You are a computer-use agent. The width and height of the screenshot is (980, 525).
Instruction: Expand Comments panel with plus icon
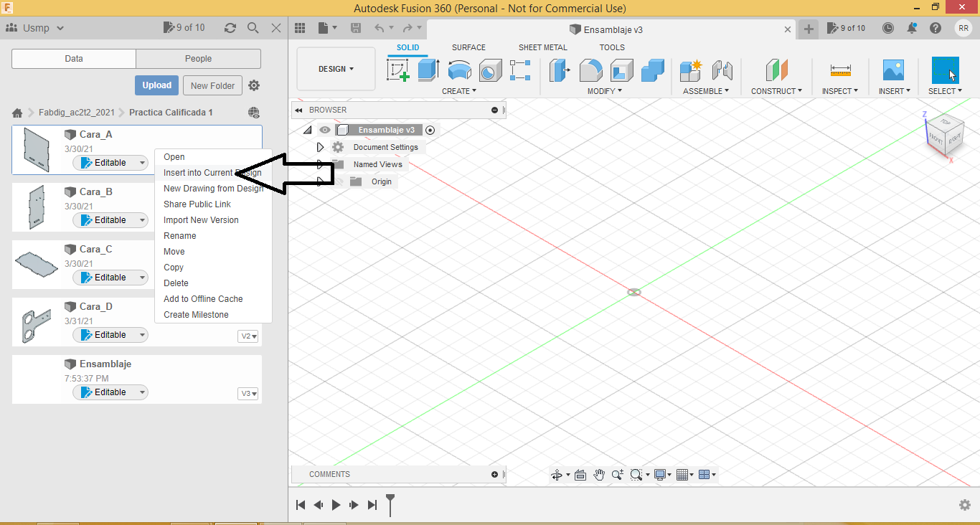[494, 474]
